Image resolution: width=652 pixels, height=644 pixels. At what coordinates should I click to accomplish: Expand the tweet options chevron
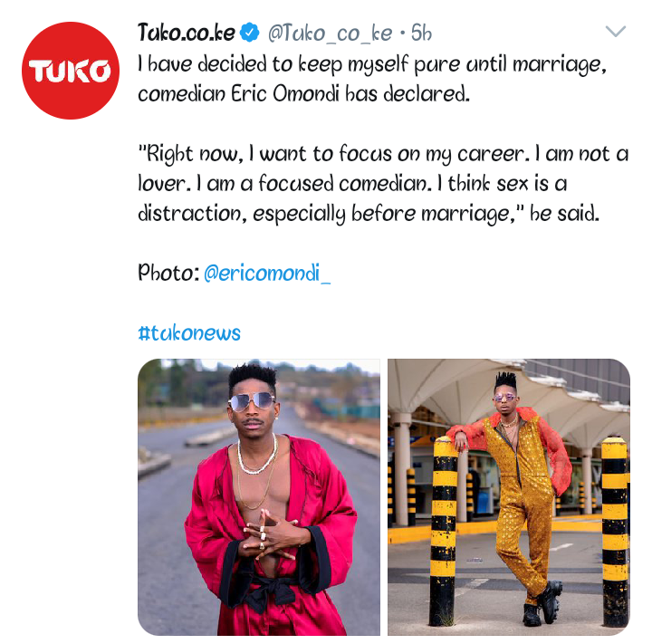pyautogui.click(x=616, y=32)
